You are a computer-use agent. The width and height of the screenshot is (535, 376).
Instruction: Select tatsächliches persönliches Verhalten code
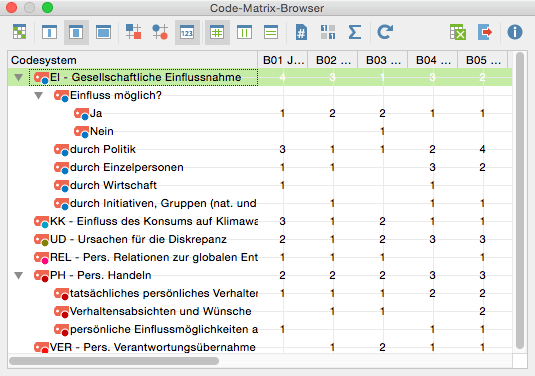click(164, 293)
